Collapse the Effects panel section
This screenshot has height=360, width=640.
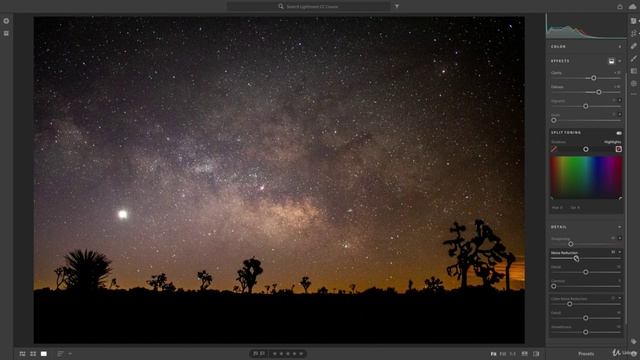tap(620, 61)
